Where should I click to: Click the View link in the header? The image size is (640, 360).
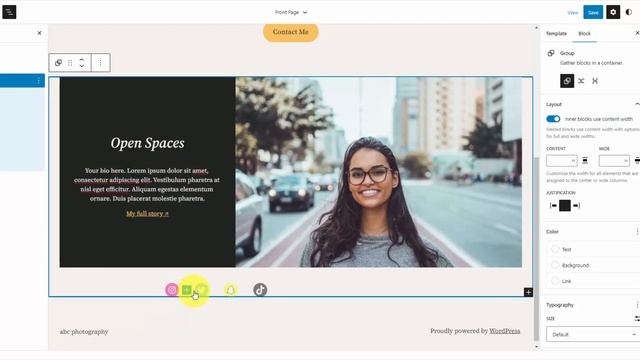573,13
